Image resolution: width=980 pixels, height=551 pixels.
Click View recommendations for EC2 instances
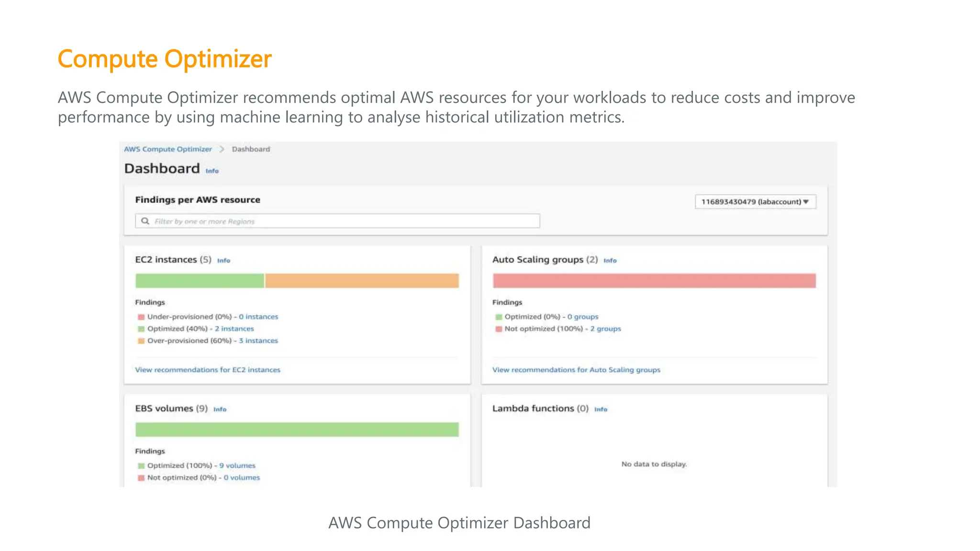point(208,370)
